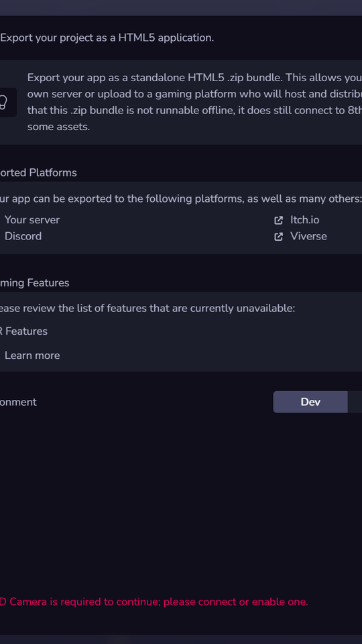Viewport: 362px width, 644px height.
Task: Click the external link icon beside Viverse
Action: tap(279, 237)
